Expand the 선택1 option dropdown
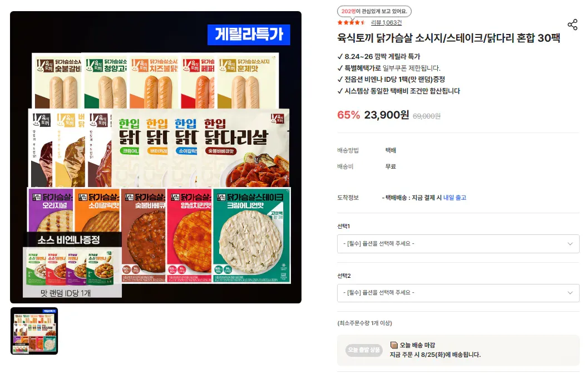Image resolution: width=588 pixels, height=373 pixels. coord(458,243)
